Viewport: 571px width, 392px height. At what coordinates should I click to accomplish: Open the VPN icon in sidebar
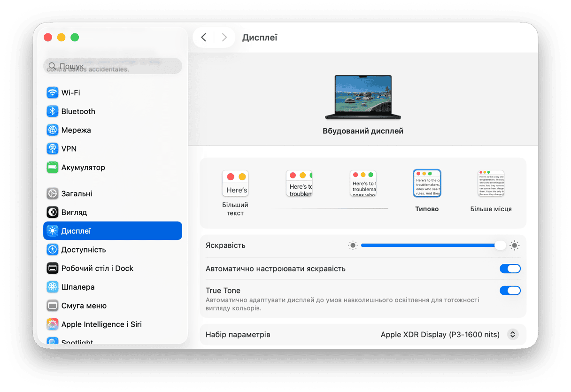tap(53, 149)
